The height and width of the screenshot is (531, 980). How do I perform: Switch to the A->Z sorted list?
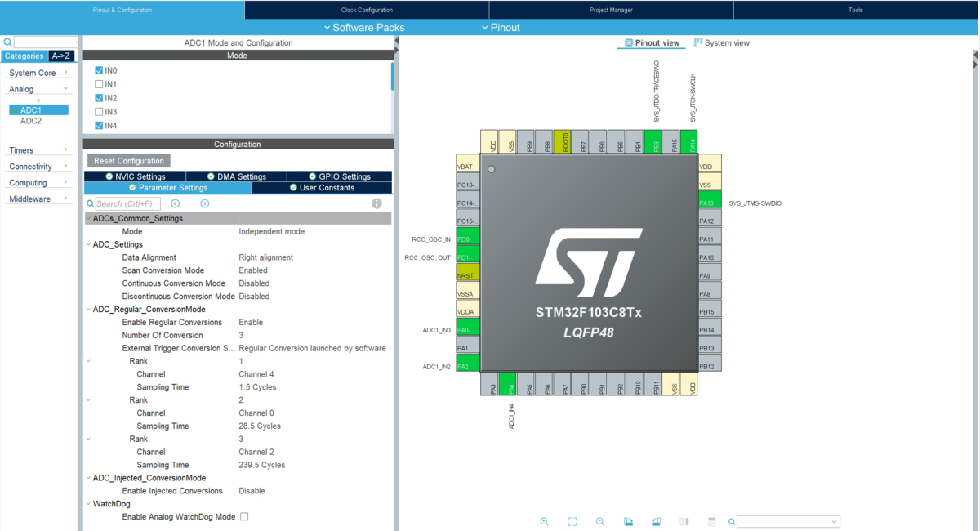(60, 56)
